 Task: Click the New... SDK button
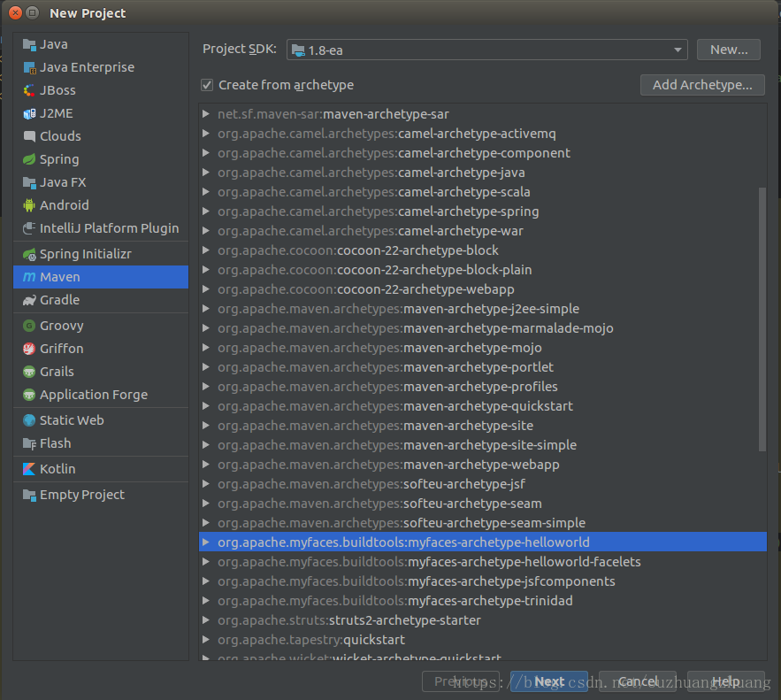tap(729, 50)
